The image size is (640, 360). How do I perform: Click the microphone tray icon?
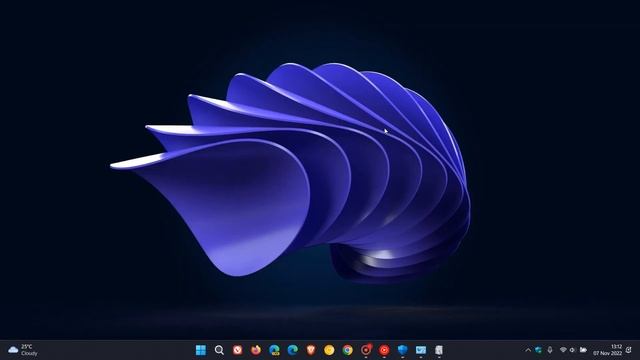pos(550,350)
